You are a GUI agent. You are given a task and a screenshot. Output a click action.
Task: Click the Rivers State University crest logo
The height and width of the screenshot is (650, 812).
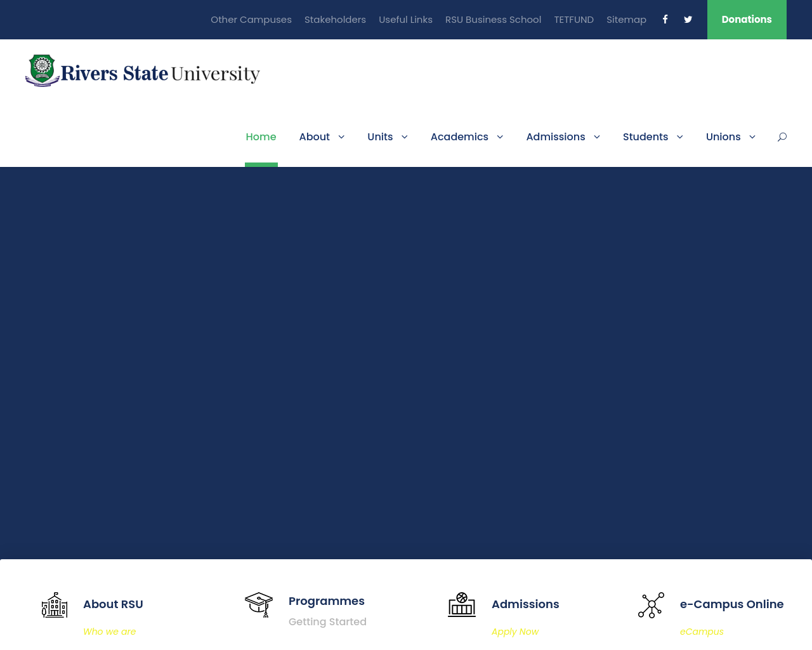[43, 70]
